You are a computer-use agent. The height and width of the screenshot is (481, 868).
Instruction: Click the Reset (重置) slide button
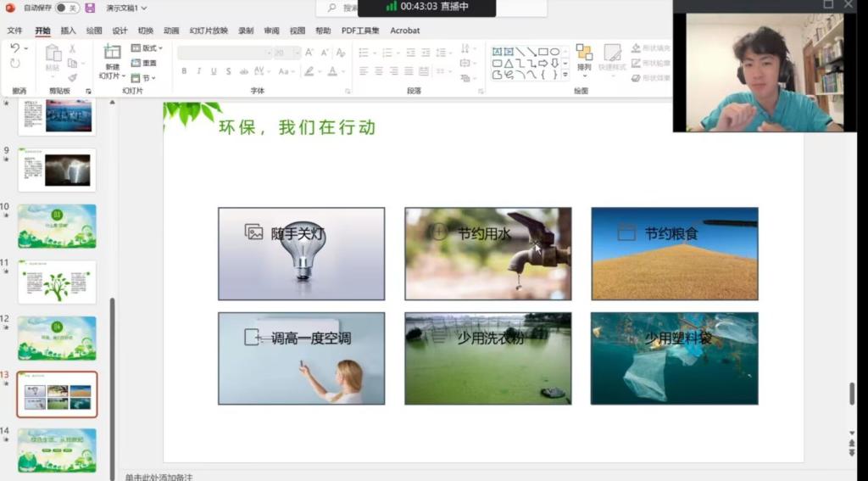144,63
